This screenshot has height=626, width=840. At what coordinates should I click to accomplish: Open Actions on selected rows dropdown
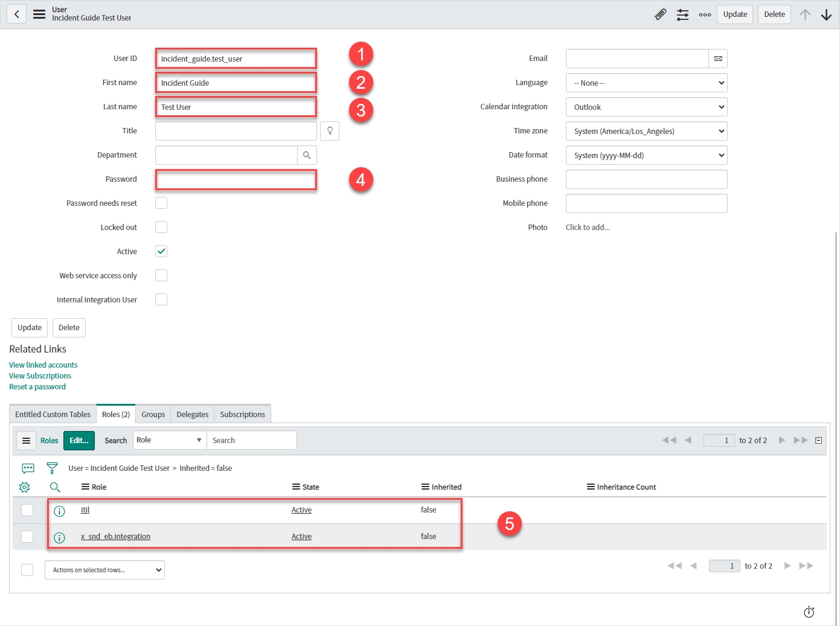[x=104, y=570]
